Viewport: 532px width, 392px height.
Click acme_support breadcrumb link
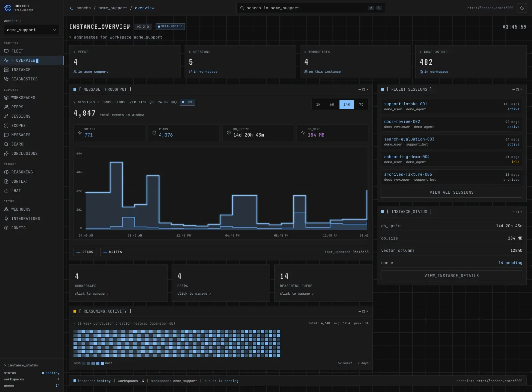[113, 8]
